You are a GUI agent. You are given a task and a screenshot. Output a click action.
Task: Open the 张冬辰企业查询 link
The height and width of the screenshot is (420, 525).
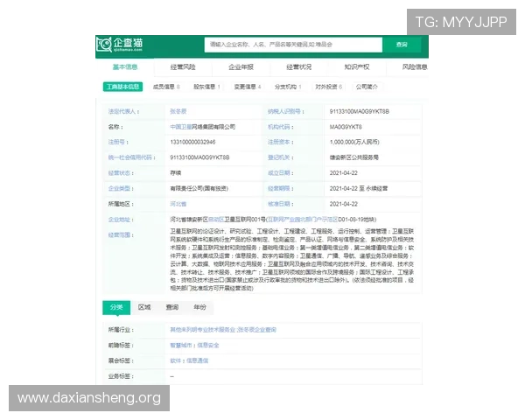point(257,330)
